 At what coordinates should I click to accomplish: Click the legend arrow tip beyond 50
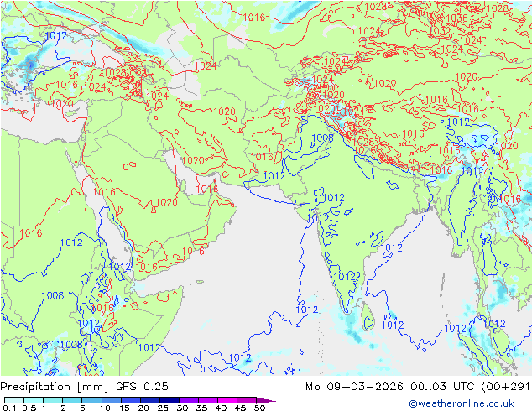267,400
